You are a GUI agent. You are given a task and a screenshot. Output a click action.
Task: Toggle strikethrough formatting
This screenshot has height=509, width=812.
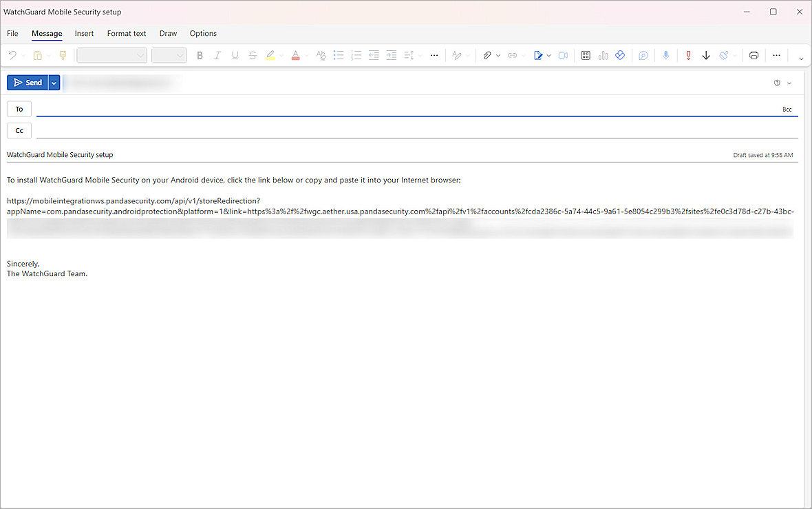coord(253,55)
